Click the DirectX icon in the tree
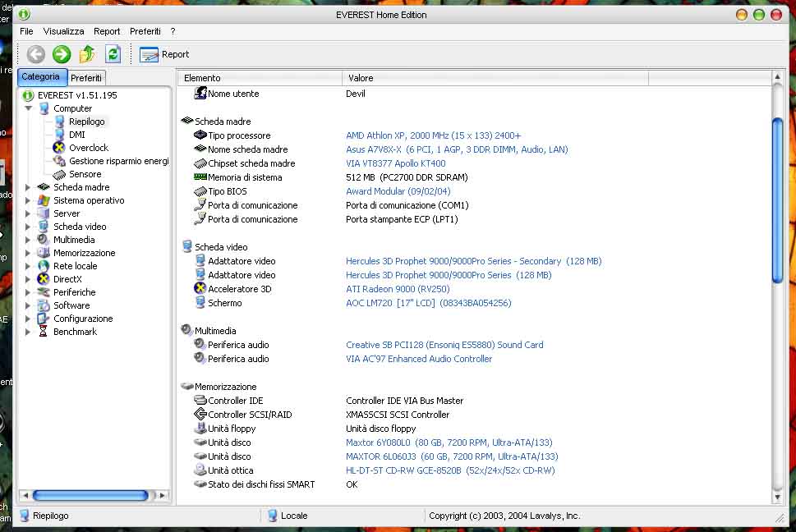This screenshot has width=796, height=532. 44,279
